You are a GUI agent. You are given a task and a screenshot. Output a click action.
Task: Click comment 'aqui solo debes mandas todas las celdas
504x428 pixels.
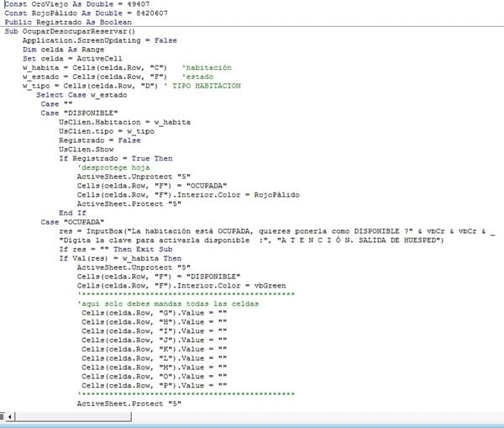tap(168, 304)
